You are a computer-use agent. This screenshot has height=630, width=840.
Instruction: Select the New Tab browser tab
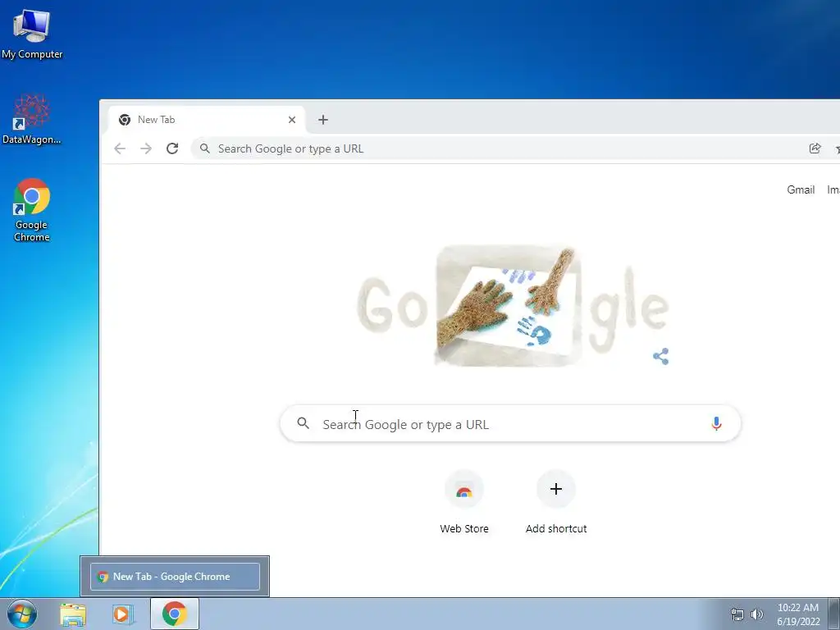tap(206, 120)
